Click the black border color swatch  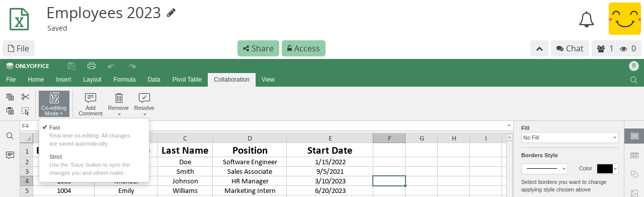(604, 169)
